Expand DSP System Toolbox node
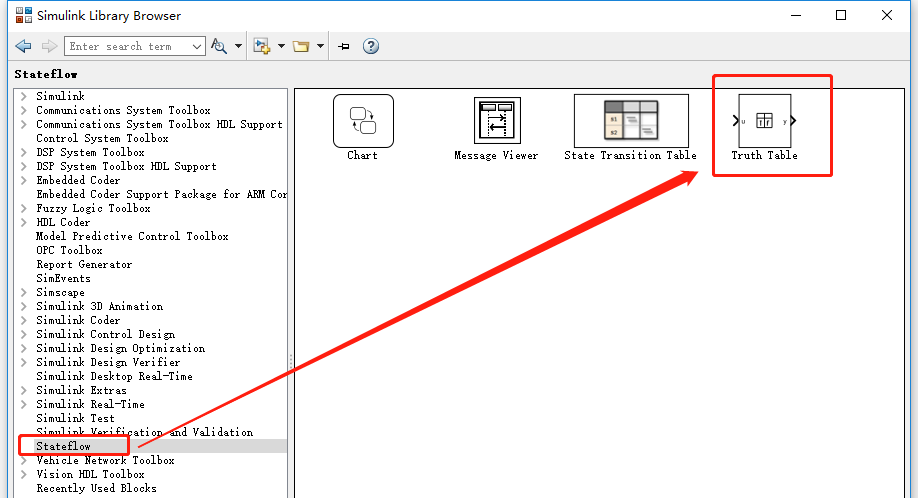This screenshot has height=498, width=918. [24, 152]
